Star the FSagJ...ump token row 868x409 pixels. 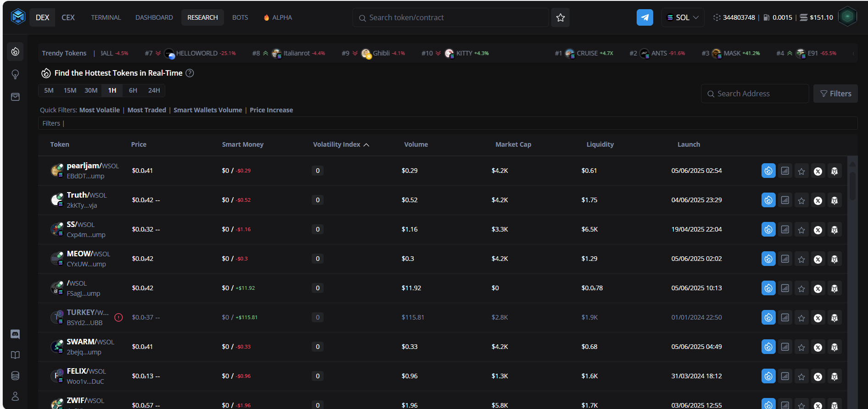click(x=801, y=288)
